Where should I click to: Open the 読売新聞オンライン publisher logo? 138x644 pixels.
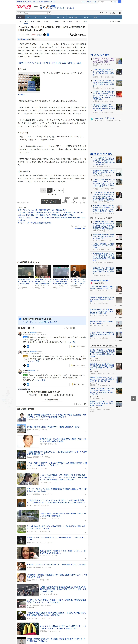[77, 35]
